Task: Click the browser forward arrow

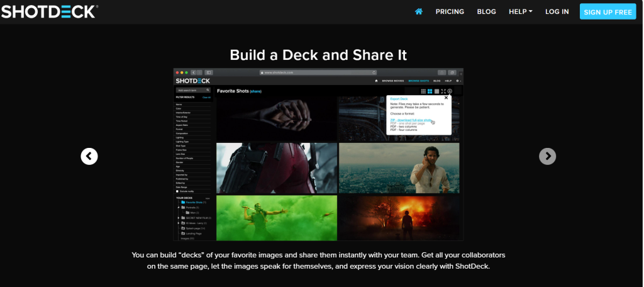Action: [x=199, y=72]
